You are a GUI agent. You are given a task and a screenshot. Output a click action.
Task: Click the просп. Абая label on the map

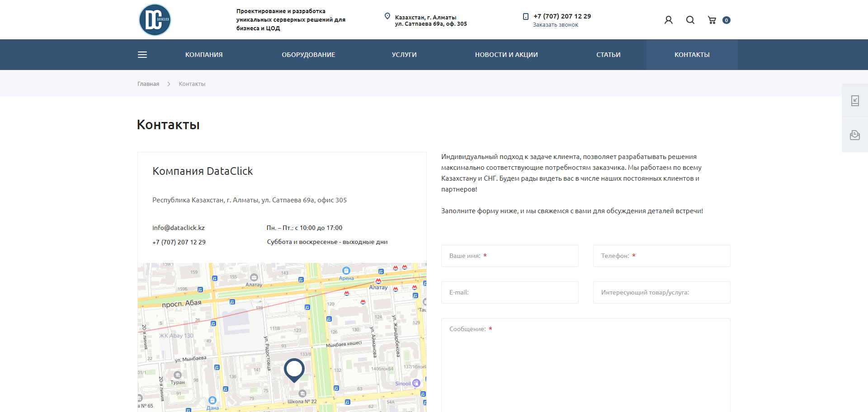click(x=182, y=304)
